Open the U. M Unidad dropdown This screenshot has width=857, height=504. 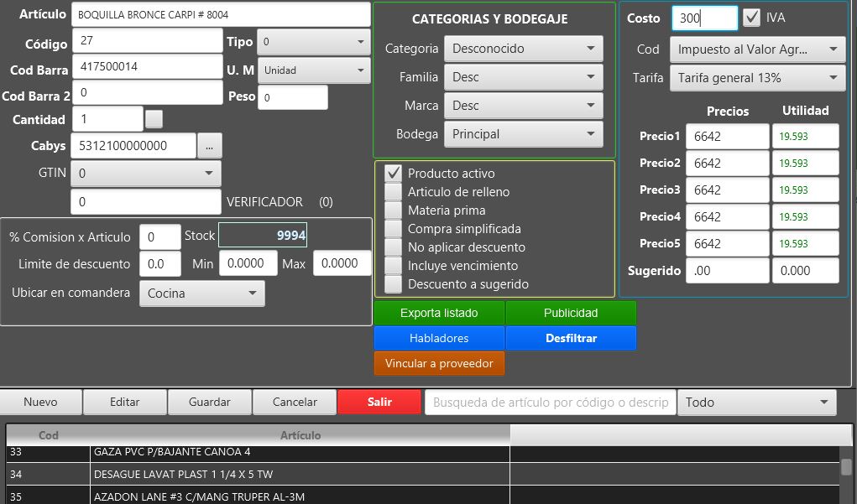[314, 70]
